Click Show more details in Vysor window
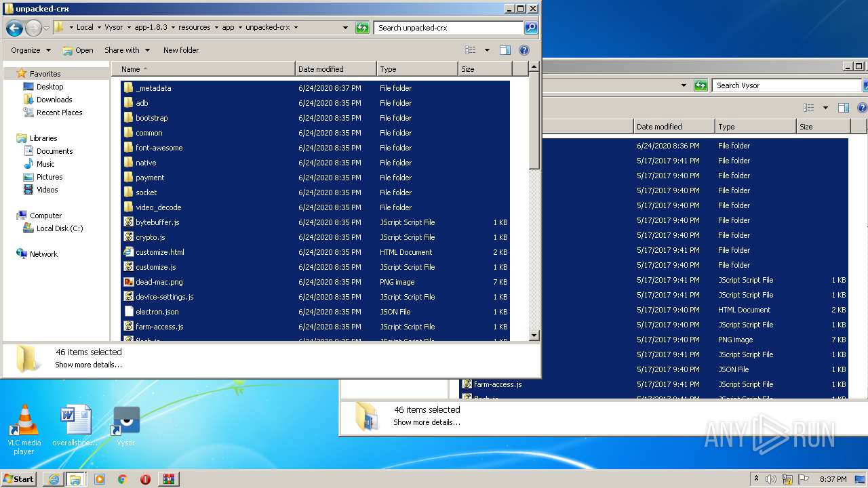The height and width of the screenshot is (488, 868). (427, 422)
